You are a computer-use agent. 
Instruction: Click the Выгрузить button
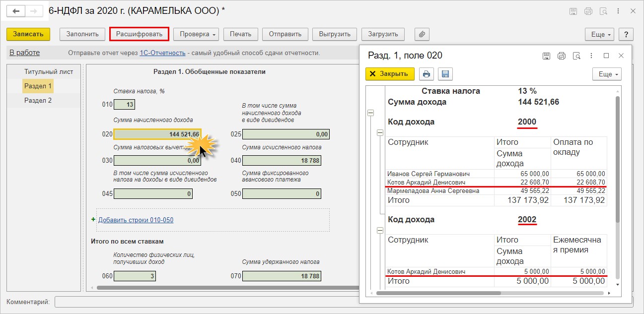tap(335, 34)
